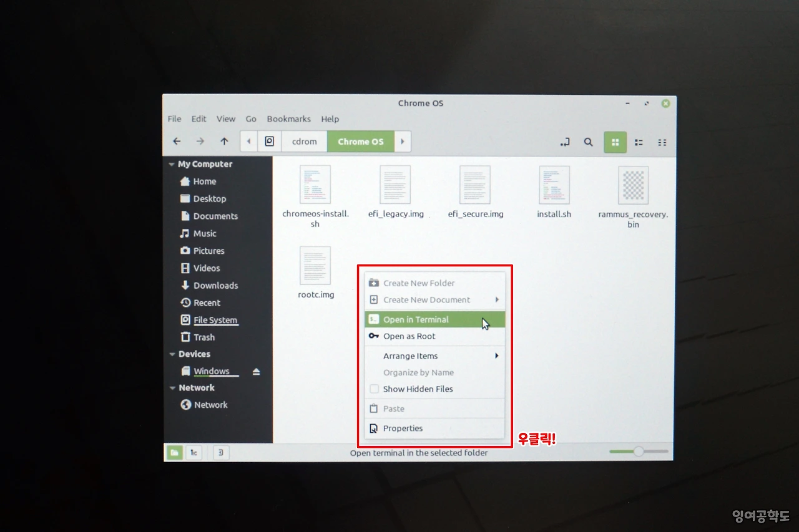The image size is (799, 532).
Task: Open the File menu
Action: point(174,119)
